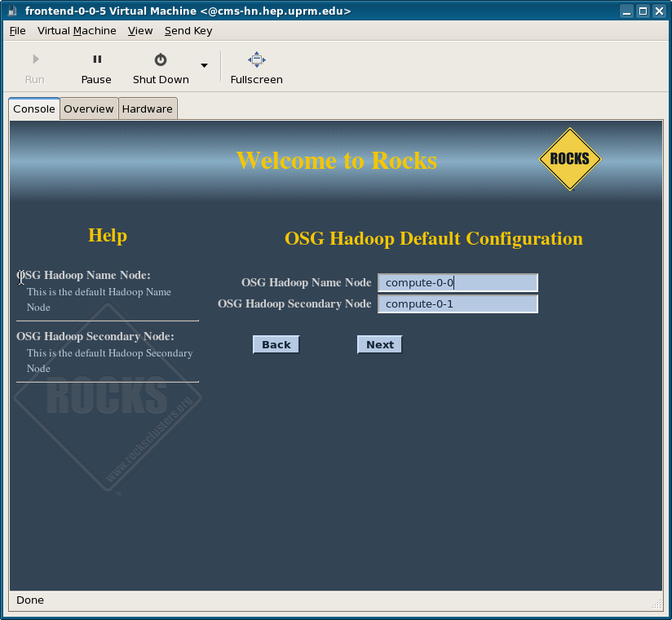
Task: Click Next to continue Rocks installation
Action: 380,345
